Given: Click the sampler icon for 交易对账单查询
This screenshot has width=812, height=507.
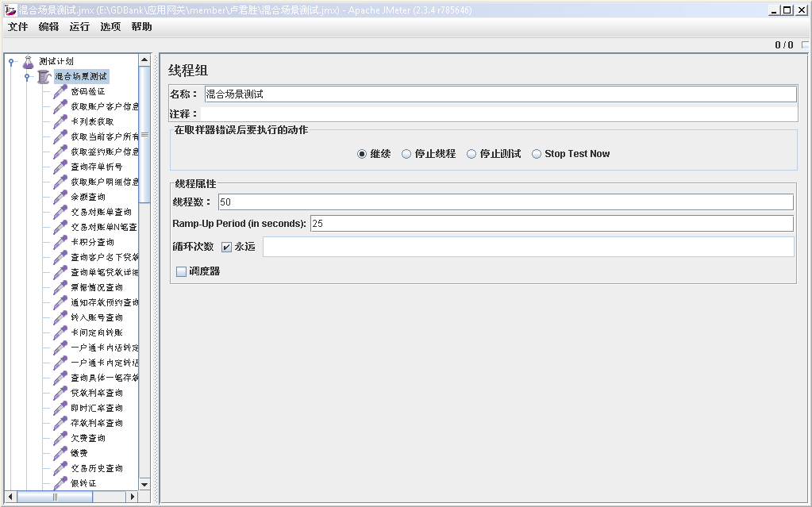Looking at the screenshot, I should (60, 212).
